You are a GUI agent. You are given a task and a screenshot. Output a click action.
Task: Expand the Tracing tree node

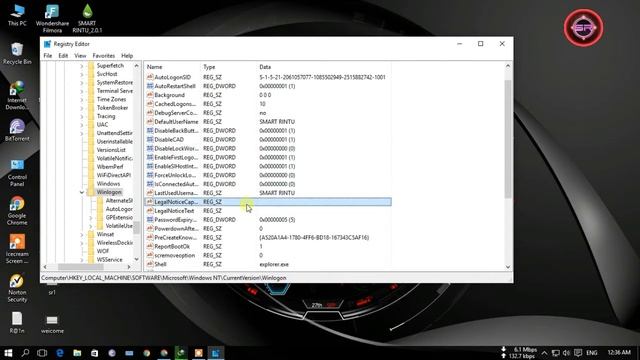click(82, 116)
